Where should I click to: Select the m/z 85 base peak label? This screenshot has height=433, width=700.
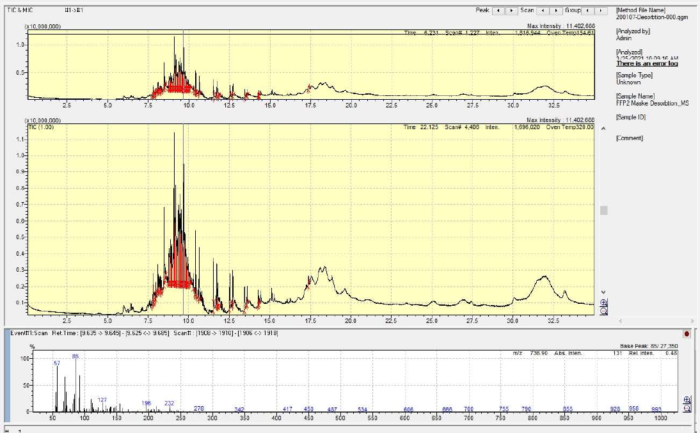[75, 356]
